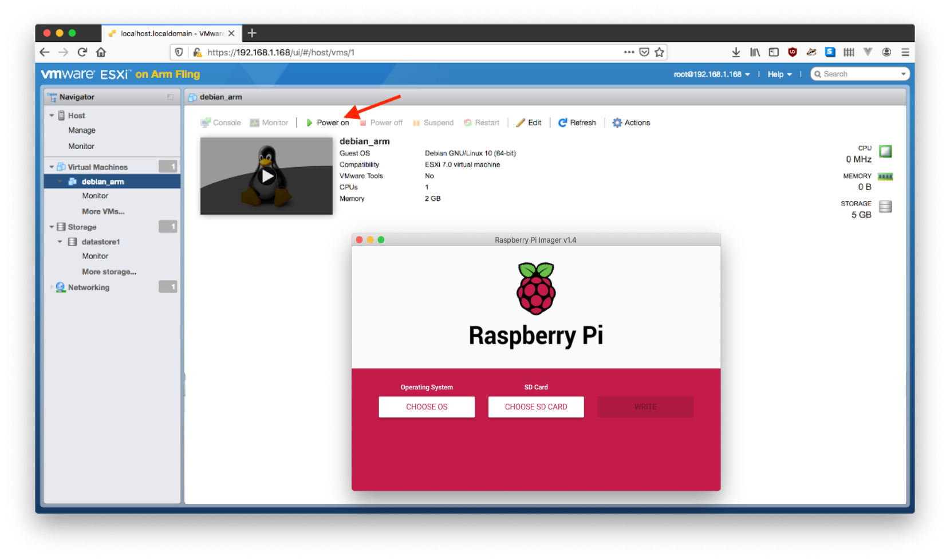Collapse the debian_arm tree node

pos(60,182)
